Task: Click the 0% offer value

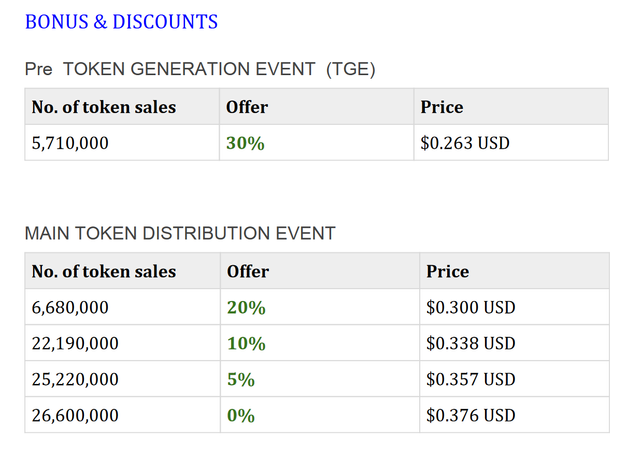Action: (x=241, y=415)
